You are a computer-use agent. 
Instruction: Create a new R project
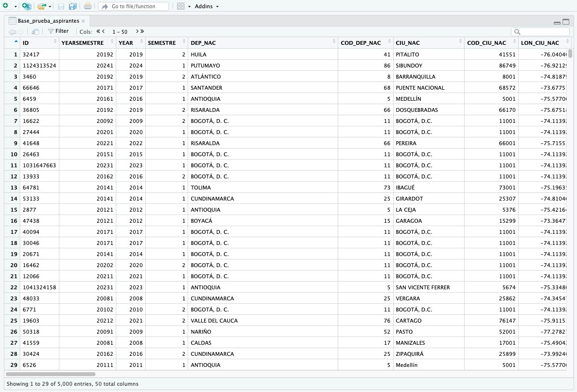(x=27, y=6)
